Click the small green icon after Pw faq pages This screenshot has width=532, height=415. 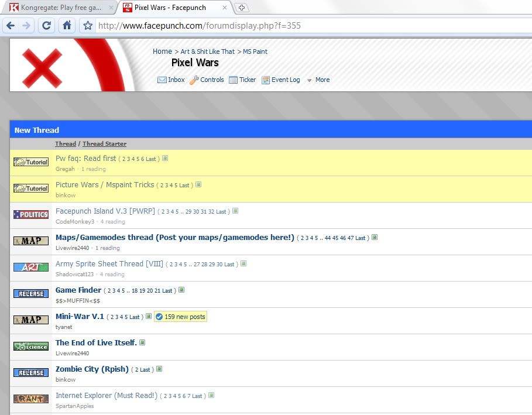[165, 158]
